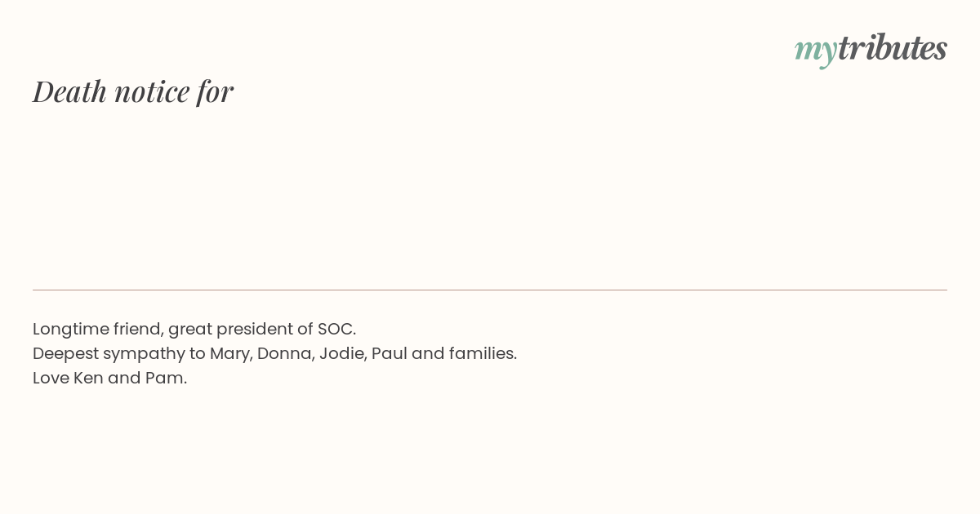Click the 'Deepest sympathy' text line
Screen dimensions: 980x514
pyautogui.click(x=274, y=354)
